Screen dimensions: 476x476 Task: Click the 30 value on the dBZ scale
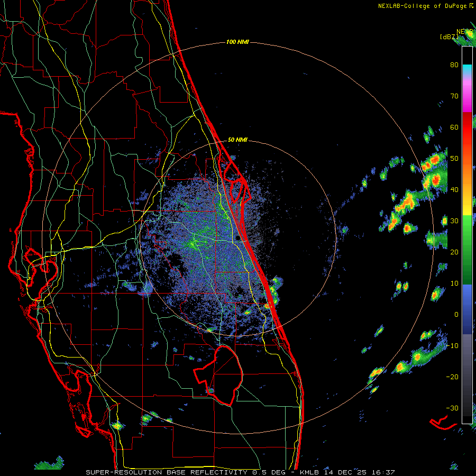pos(454,221)
